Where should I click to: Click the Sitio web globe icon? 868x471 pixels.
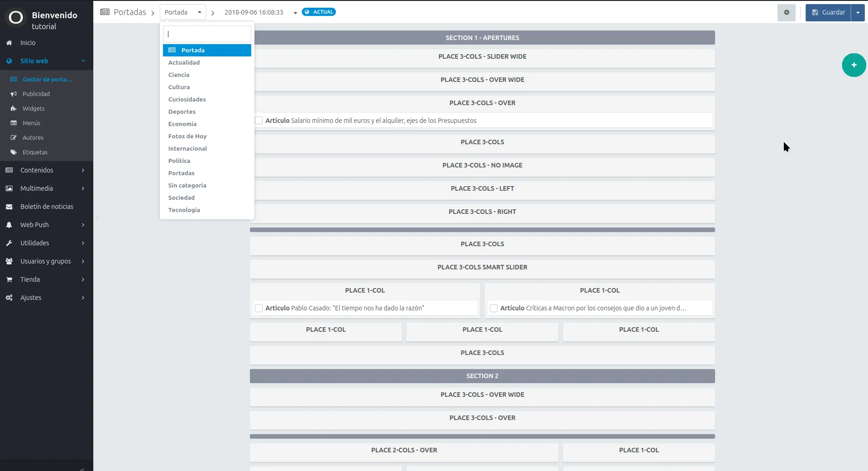[9, 61]
